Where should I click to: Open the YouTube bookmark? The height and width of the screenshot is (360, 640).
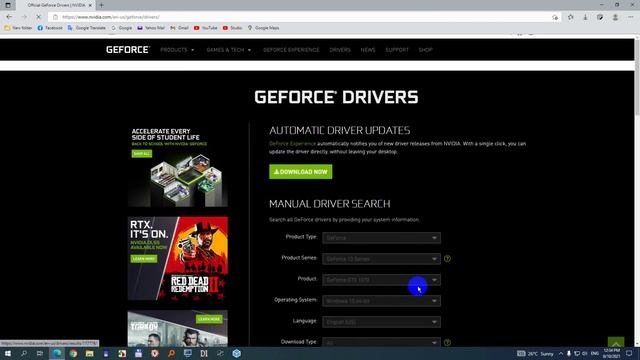pos(205,28)
